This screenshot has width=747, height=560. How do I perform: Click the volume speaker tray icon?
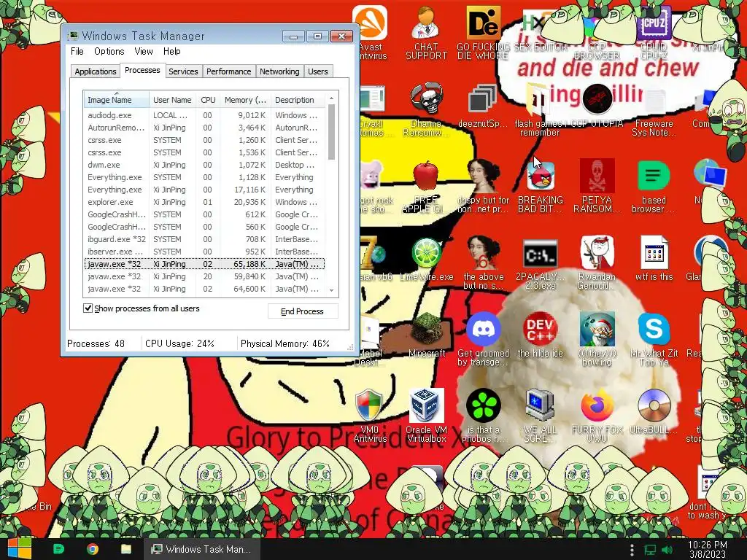click(668, 550)
